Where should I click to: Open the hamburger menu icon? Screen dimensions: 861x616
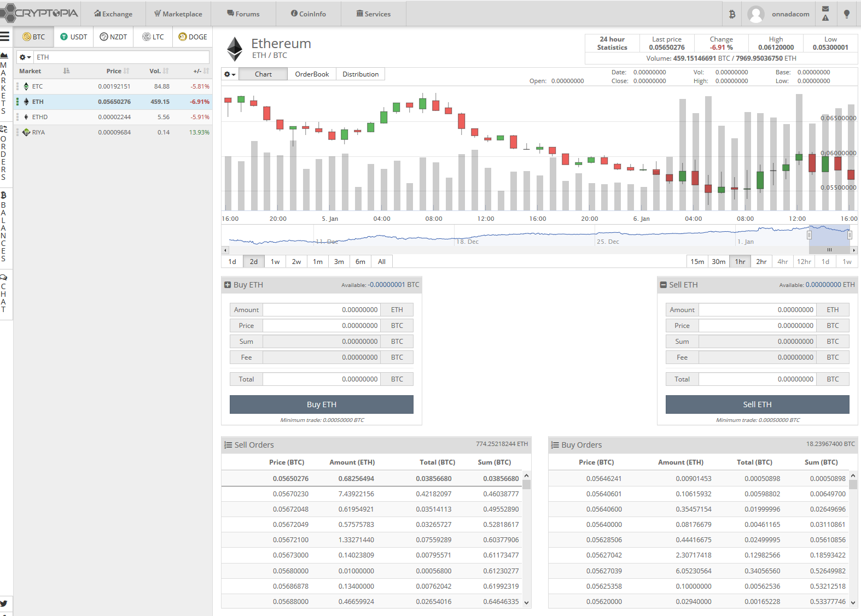(5, 37)
